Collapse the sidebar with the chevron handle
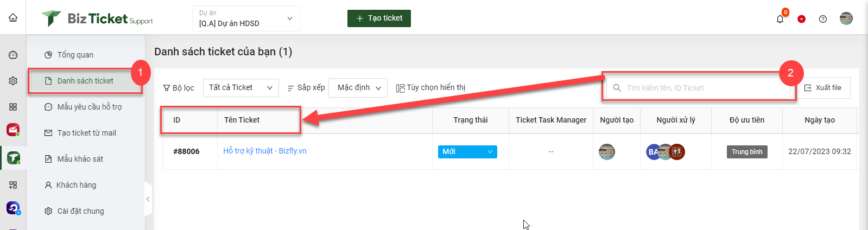Viewport: 868px width, 230px height. click(148, 199)
